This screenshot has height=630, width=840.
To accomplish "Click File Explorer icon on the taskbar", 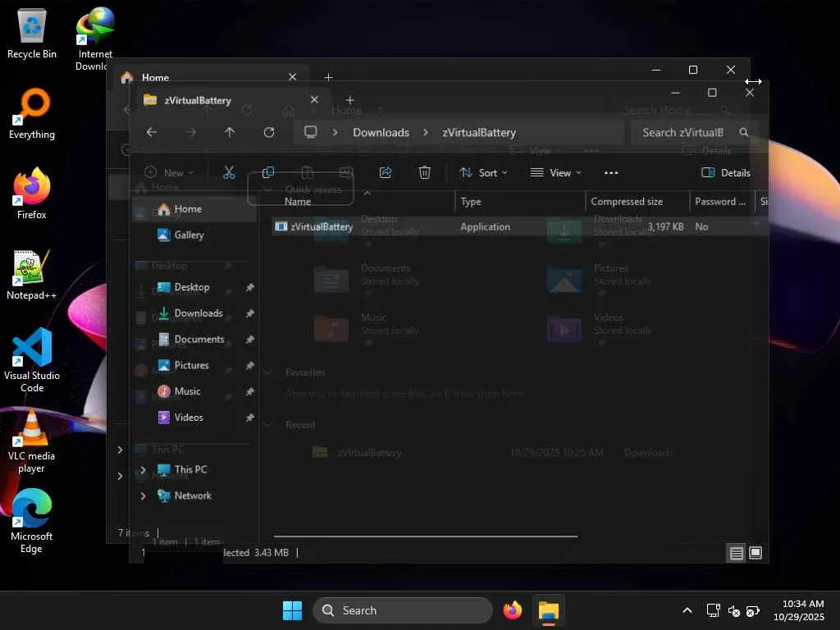I will coord(549,610).
